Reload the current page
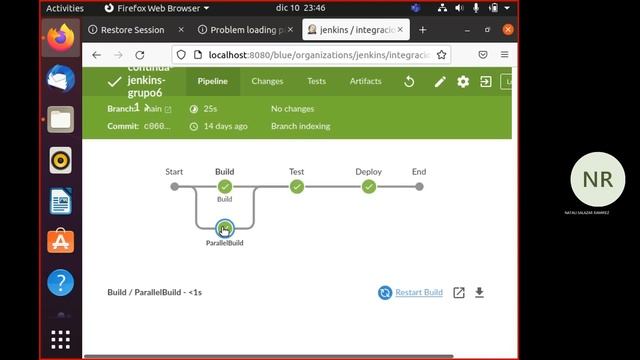640x360 pixels. (x=140, y=55)
